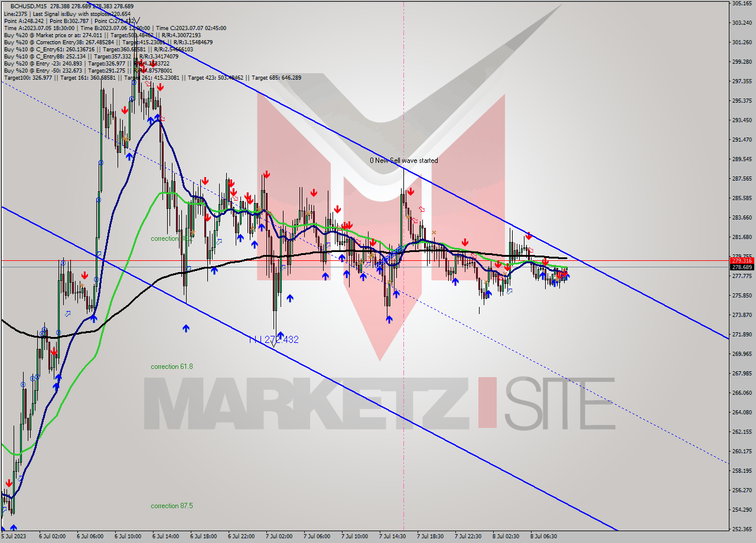Click the 267.985 price axis value

pos(742,374)
